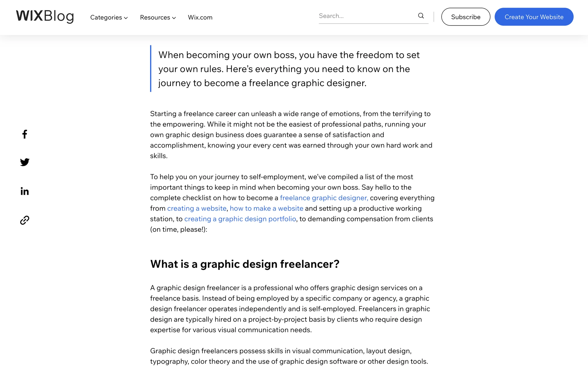The image size is (588, 368).
Task: Follow the creating a website link
Action: point(197,208)
